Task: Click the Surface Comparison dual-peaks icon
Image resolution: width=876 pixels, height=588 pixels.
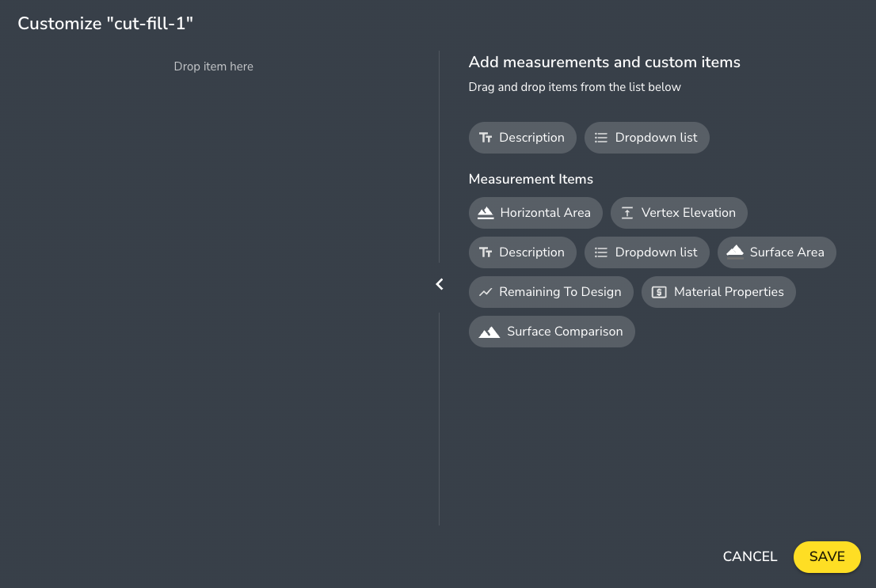Action: [x=489, y=331]
